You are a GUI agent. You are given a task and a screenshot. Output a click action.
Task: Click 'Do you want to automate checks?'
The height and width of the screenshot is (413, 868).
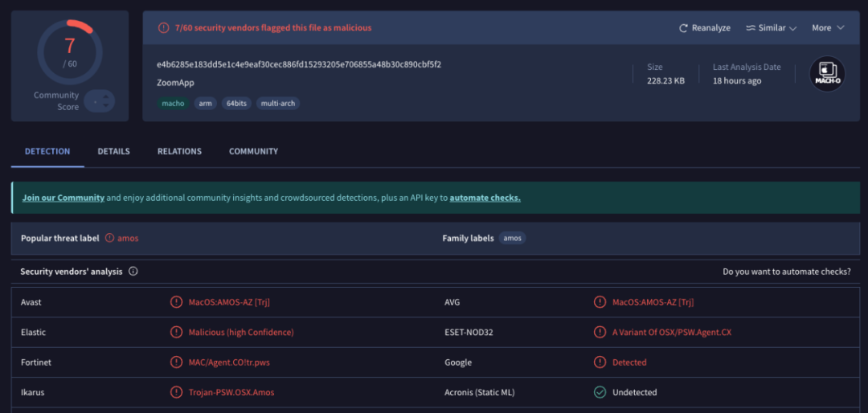coord(786,272)
